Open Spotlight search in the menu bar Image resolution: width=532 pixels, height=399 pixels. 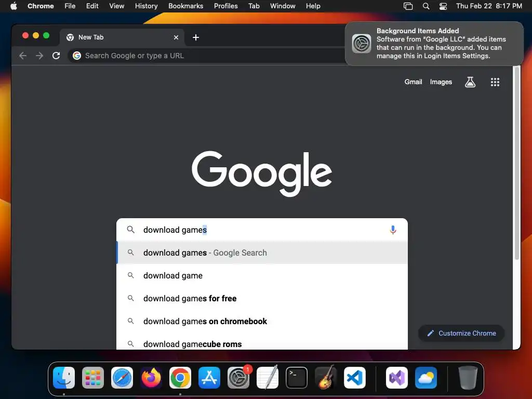click(x=426, y=6)
